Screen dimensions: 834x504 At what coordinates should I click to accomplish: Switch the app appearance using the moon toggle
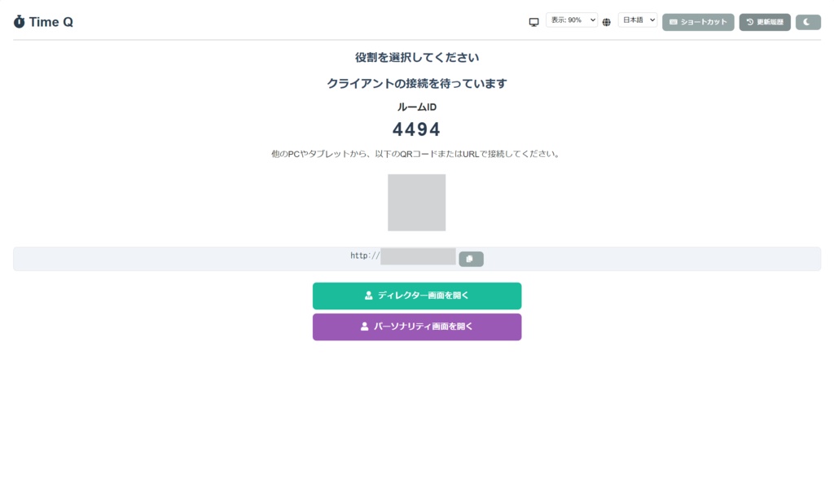click(806, 22)
